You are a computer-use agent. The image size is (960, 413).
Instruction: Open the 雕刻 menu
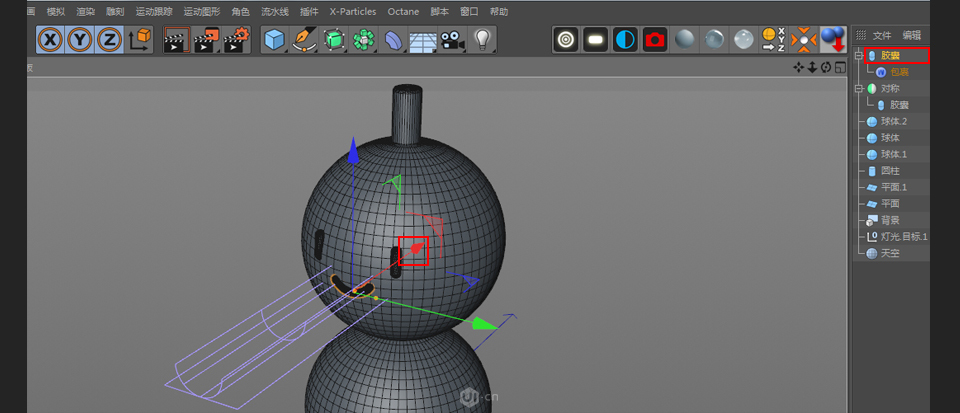115,12
